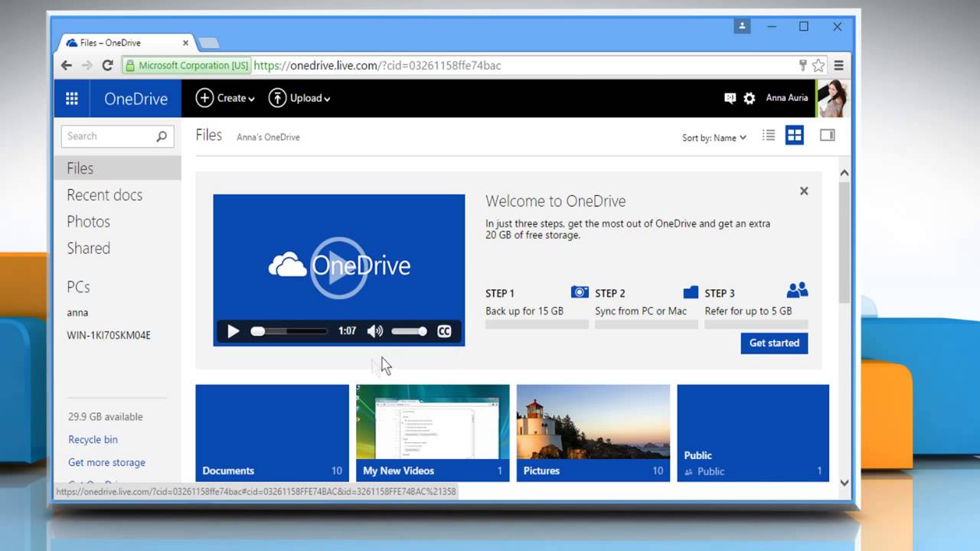
Task: Play the OneDrive intro video center button
Action: [x=338, y=267]
